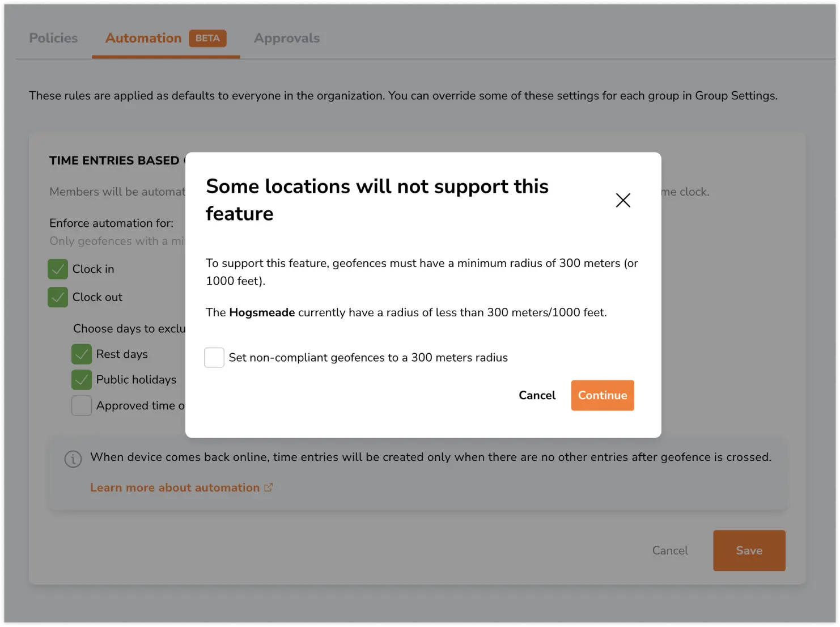Click the BETA badge on Automation tab
The width and height of the screenshot is (840, 627).
(x=207, y=38)
